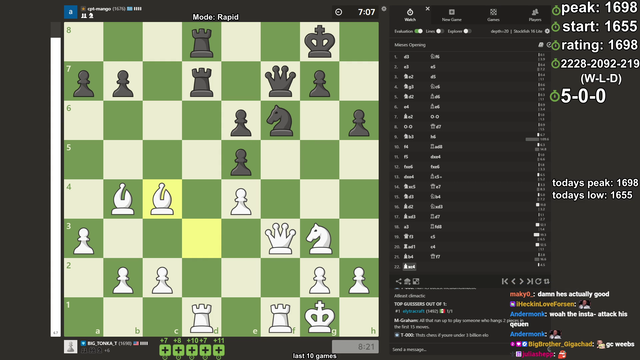Open engine settings gear beside Stockfish 16 Lite

tap(547, 31)
